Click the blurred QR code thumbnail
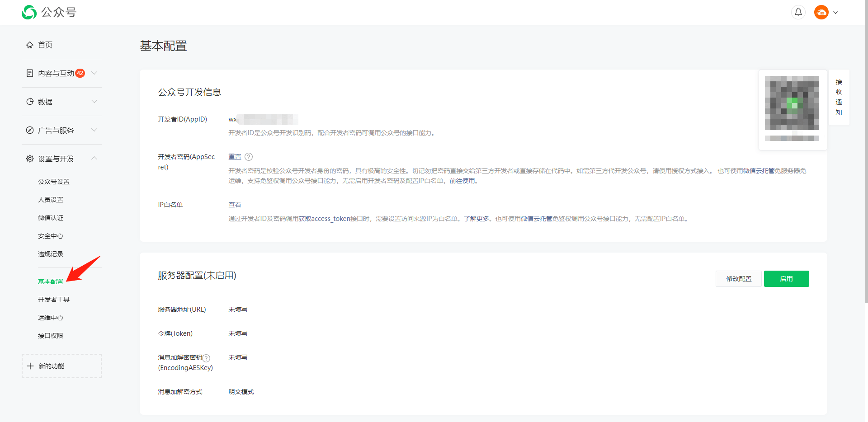This screenshot has height=422, width=868. click(792, 103)
